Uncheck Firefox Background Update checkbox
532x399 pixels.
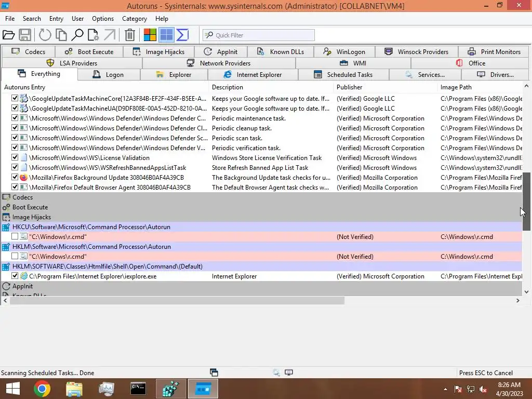point(15,177)
